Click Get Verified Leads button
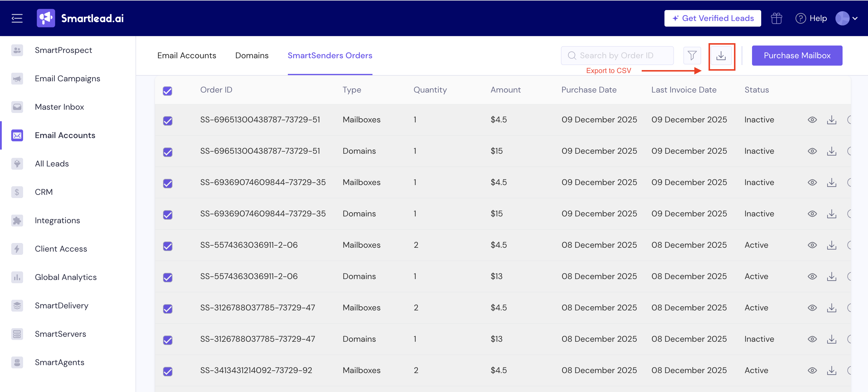 point(712,18)
